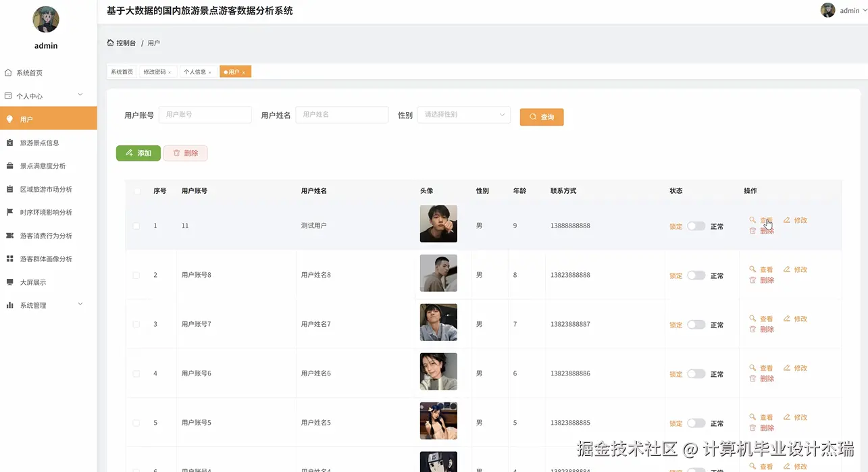Switch to the 个人信息 tab
The width and height of the screenshot is (868, 472).
coord(198,72)
